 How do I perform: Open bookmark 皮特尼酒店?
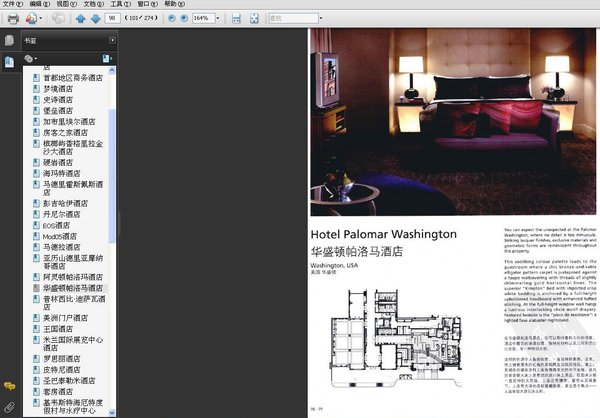62,370
